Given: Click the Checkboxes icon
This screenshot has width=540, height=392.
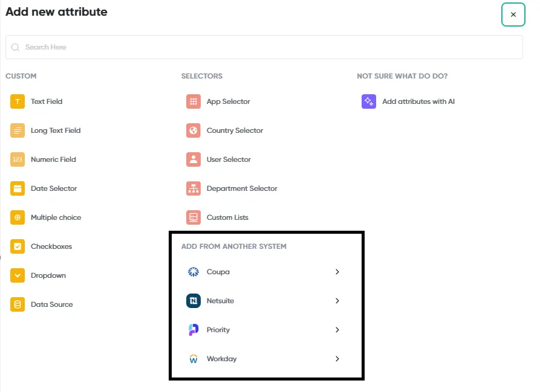Looking at the screenshot, I should [x=17, y=246].
